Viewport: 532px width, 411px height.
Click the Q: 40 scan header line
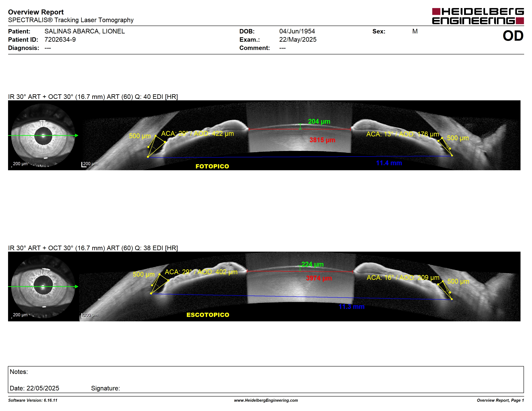[93, 97]
